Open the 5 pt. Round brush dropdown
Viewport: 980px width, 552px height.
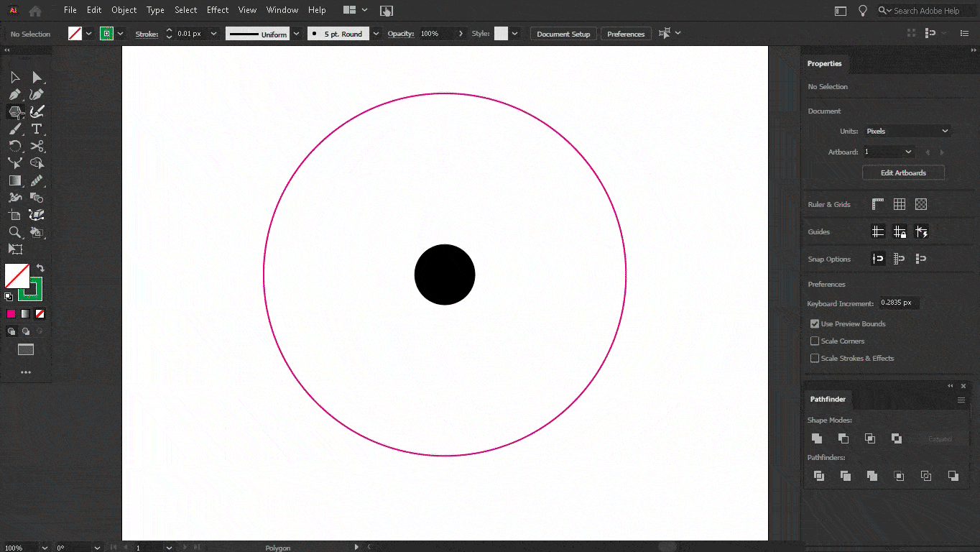coord(375,34)
